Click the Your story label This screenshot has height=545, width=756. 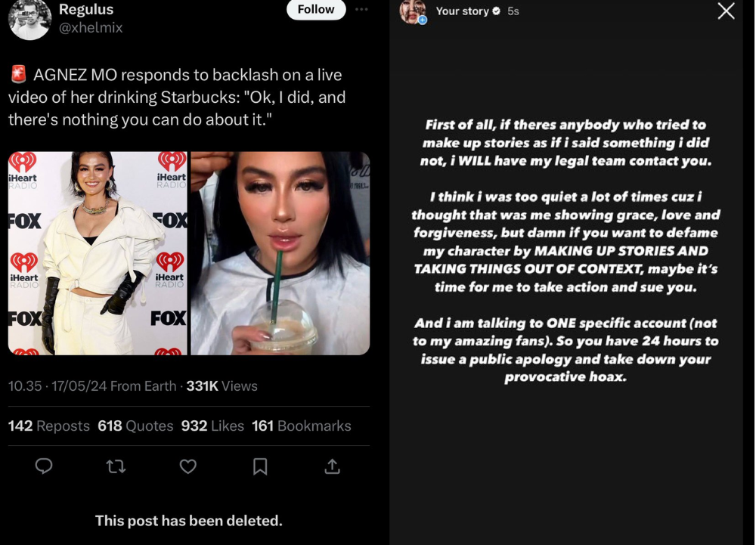point(463,11)
